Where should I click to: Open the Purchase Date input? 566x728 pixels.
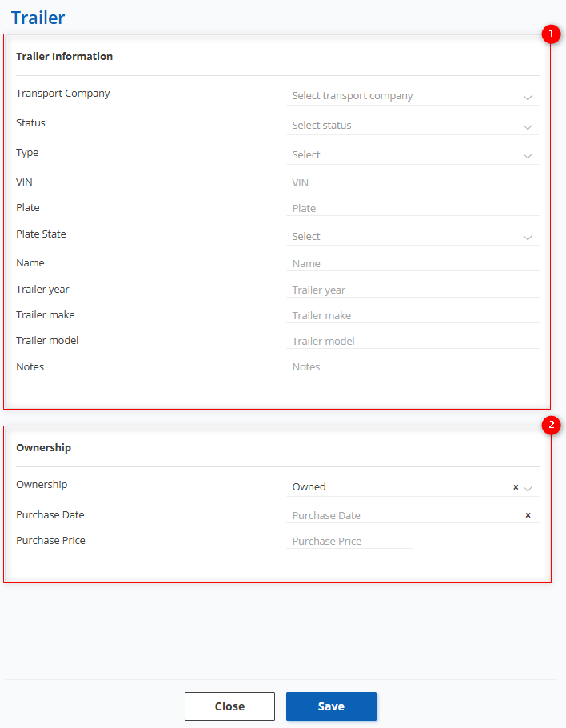(400, 516)
